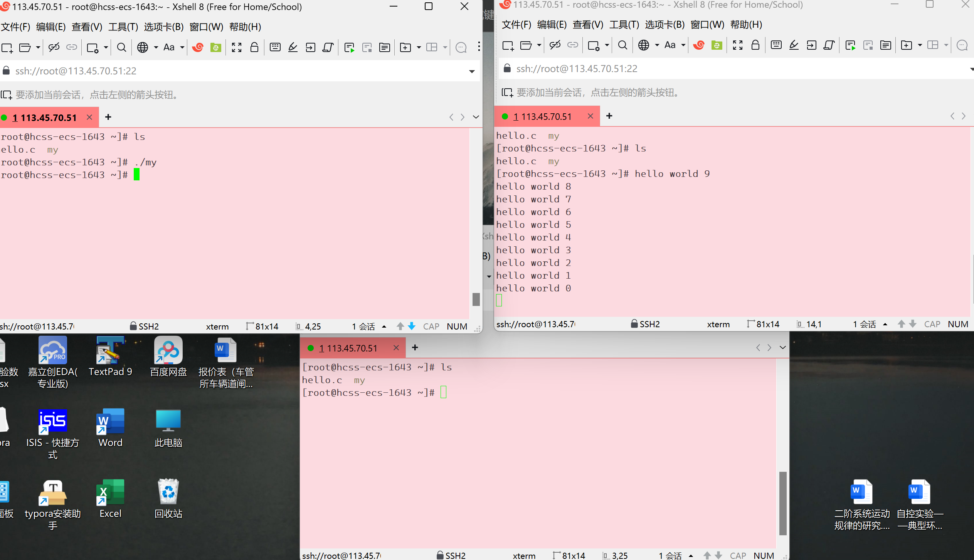
Task: Open the highlight pen tool in left toolbar
Action: [x=293, y=47]
